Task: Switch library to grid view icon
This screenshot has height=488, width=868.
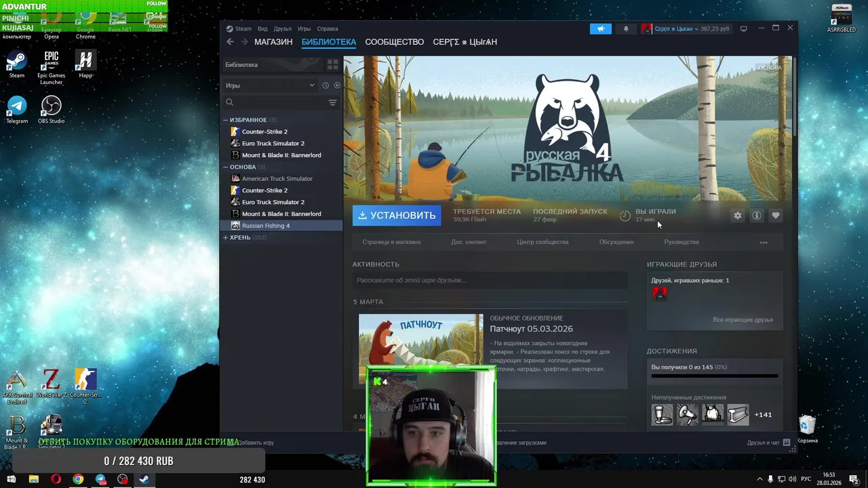Action: [332, 64]
